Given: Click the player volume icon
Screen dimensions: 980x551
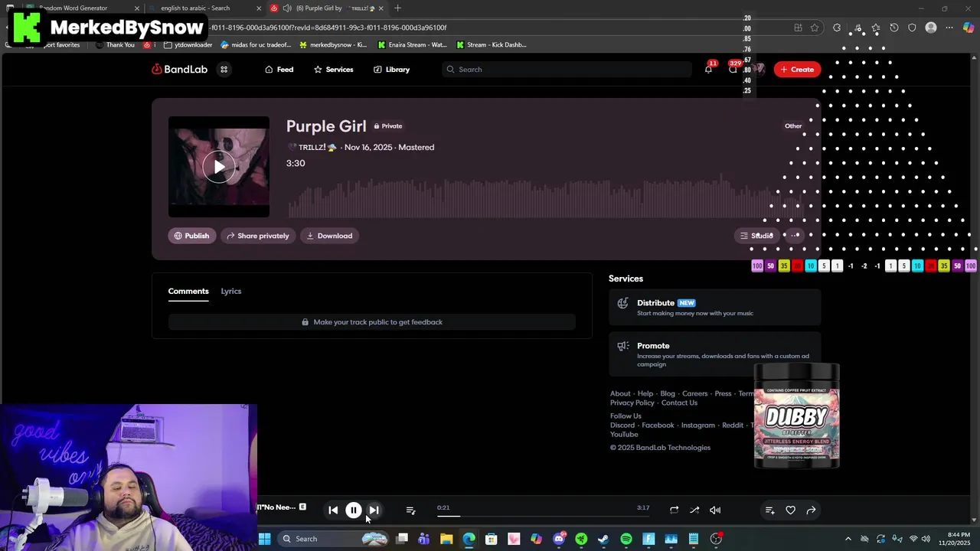Looking at the screenshot, I should point(715,510).
